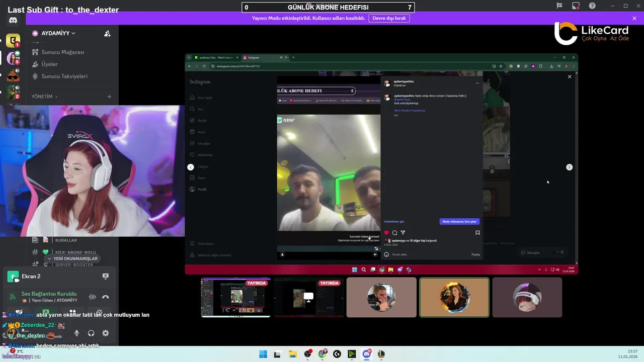Select aydamiyy Clips Kick tab in browser
This screenshot has width=644, height=362.
216,57
